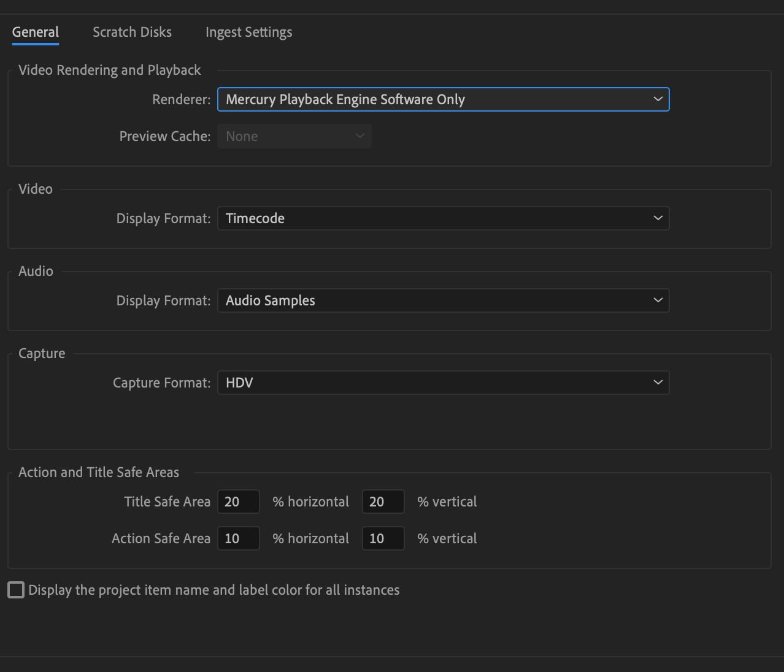Click the chevron on the Audio Samples dropdown
The image size is (784, 672).
(x=658, y=300)
